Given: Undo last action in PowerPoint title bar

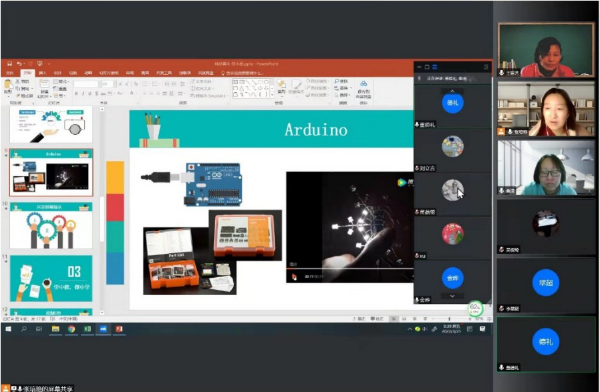Looking at the screenshot, I should [x=19, y=64].
